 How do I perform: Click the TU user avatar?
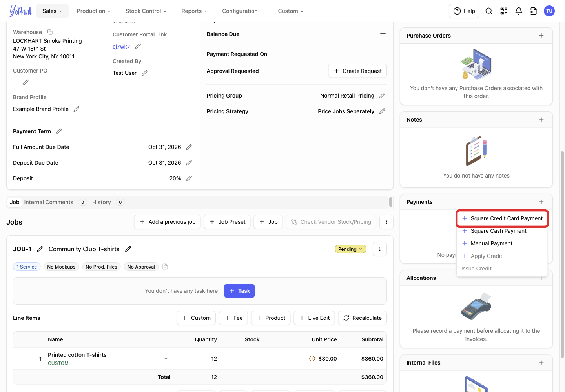[x=549, y=11]
